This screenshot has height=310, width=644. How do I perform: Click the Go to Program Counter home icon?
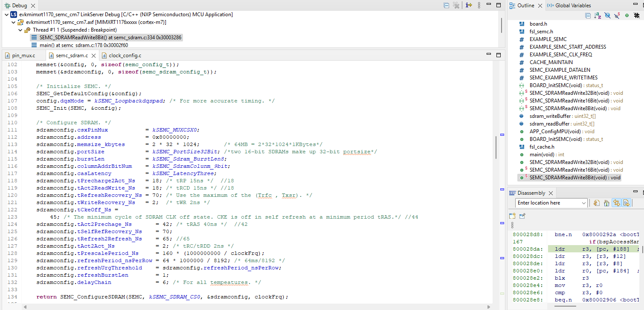pyautogui.click(x=606, y=203)
